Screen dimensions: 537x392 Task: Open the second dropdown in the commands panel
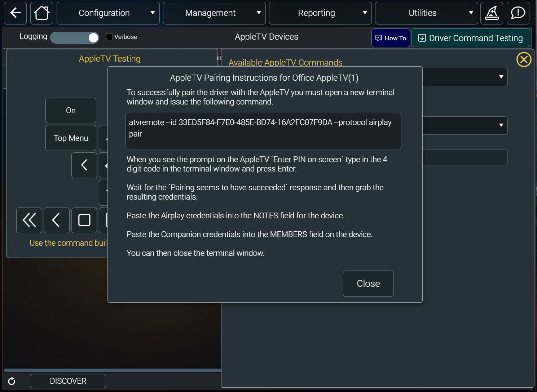tap(465, 125)
